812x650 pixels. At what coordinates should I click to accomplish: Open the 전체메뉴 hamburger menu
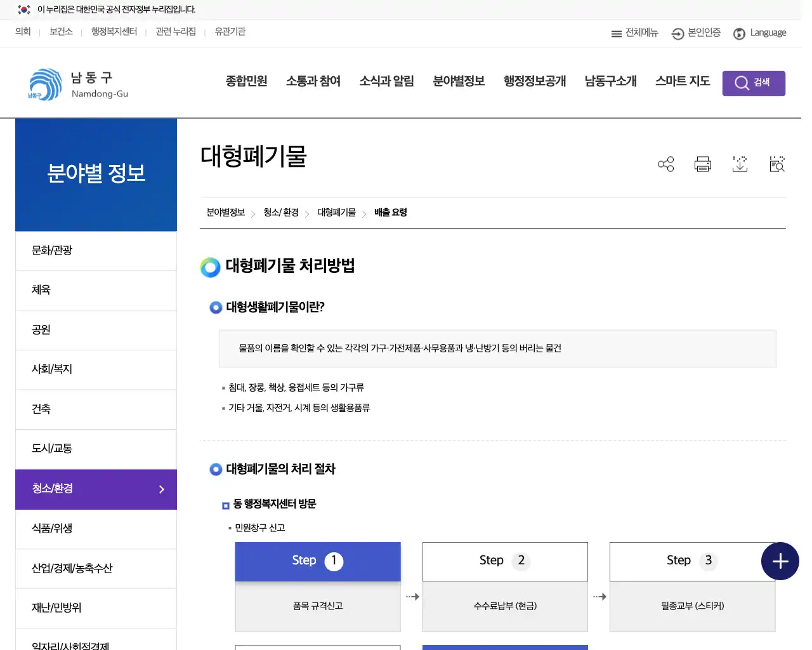click(x=634, y=33)
